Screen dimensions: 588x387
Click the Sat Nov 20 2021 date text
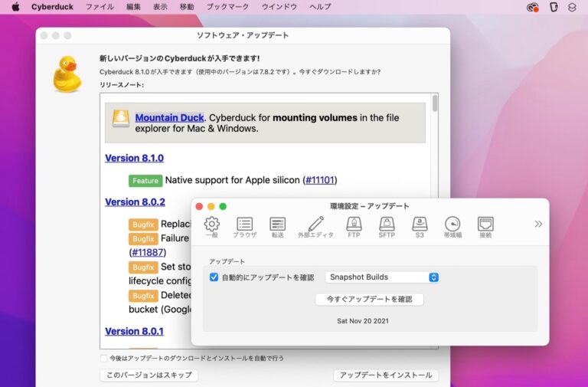coord(363,321)
